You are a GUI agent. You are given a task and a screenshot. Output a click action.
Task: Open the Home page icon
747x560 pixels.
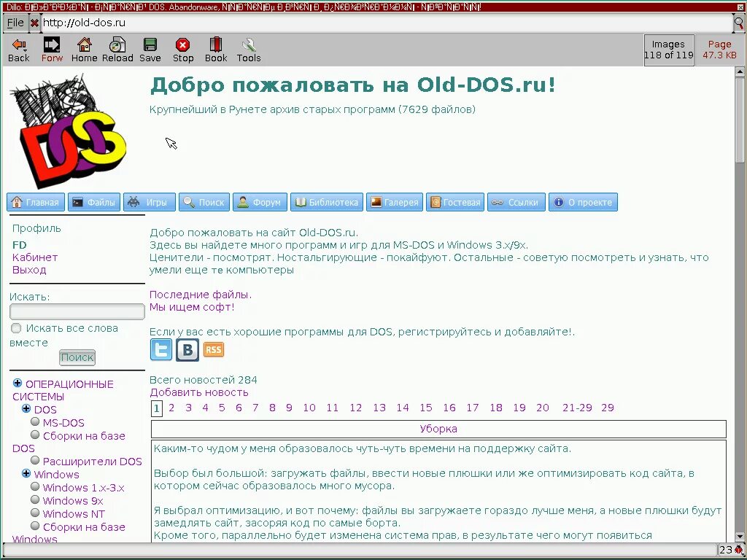pyautogui.click(x=85, y=50)
